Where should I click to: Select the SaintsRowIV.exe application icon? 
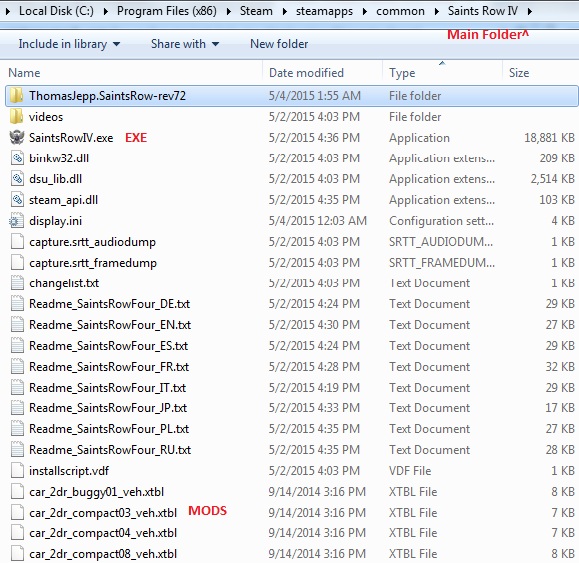click(17, 138)
